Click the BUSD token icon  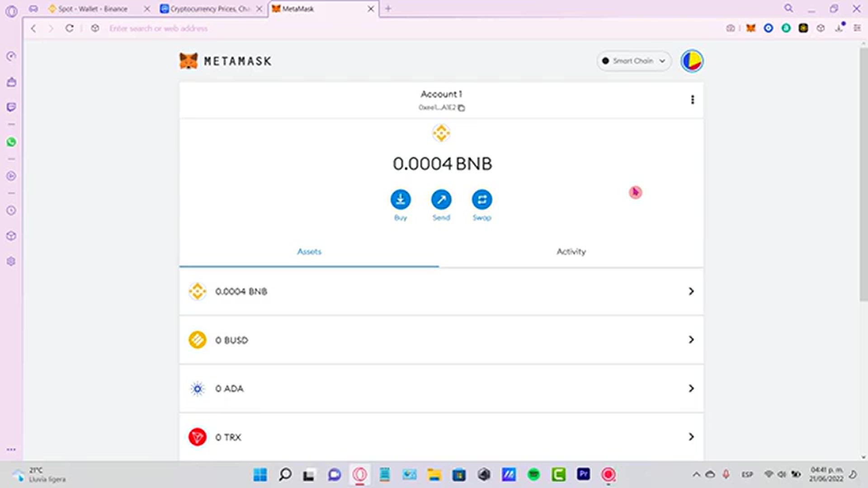(x=198, y=340)
